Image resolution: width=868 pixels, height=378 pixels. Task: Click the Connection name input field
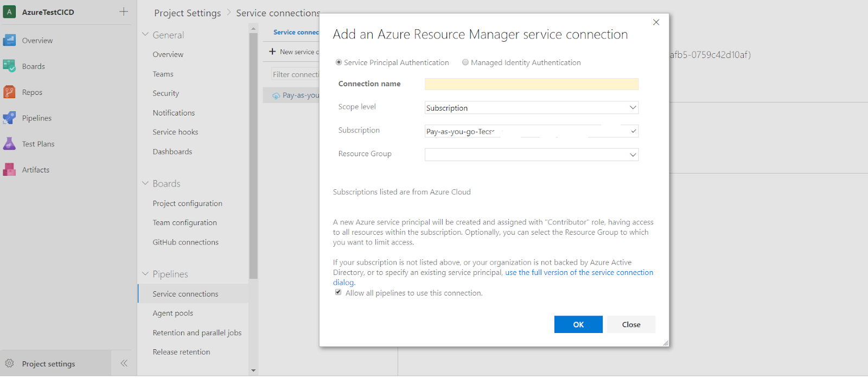531,84
